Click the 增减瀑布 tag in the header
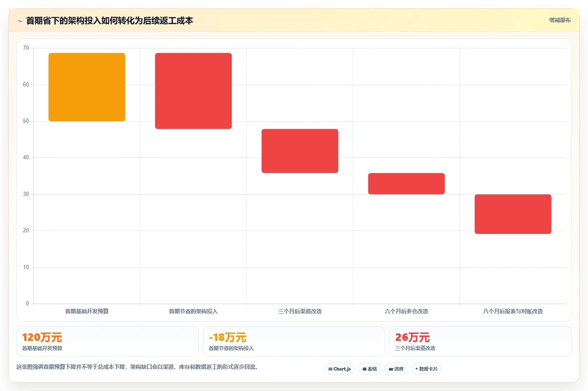This screenshot has width=588, height=391. pos(560,20)
